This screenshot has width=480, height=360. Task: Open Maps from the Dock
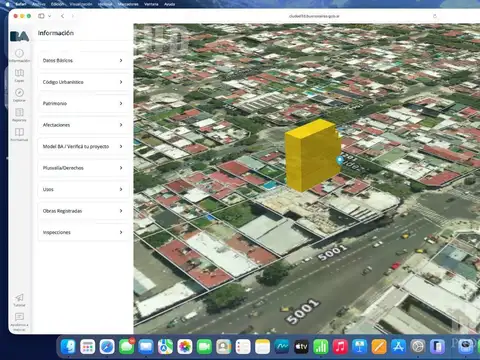click(x=165, y=347)
